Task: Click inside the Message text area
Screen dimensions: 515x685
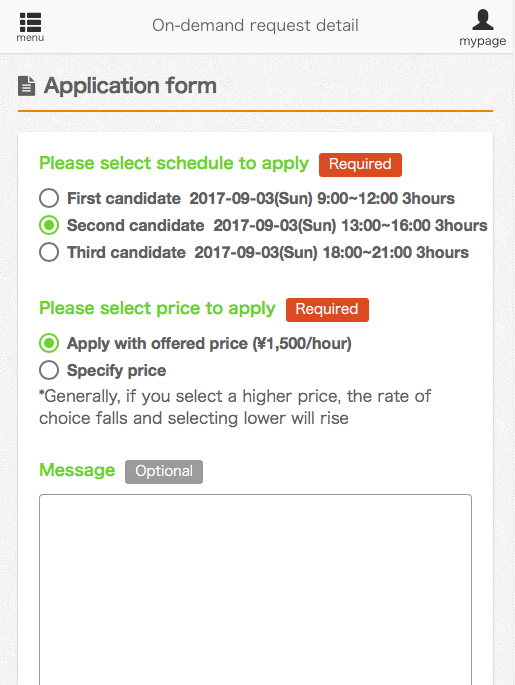Action: [x=256, y=590]
